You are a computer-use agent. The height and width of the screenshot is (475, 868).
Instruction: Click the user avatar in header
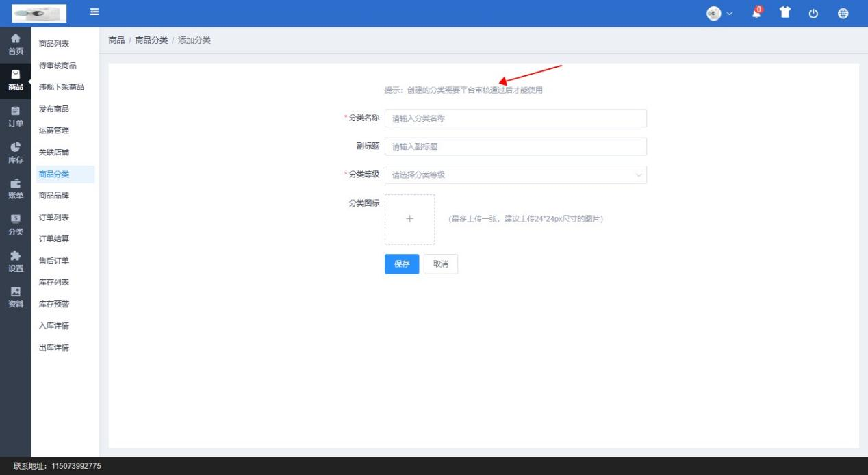(714, 13)
